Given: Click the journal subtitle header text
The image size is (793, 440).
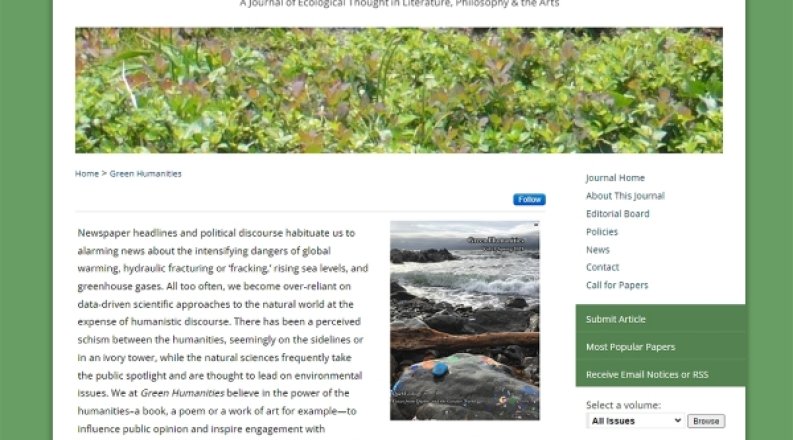Looking at the screenshot, I should (400, 4).
